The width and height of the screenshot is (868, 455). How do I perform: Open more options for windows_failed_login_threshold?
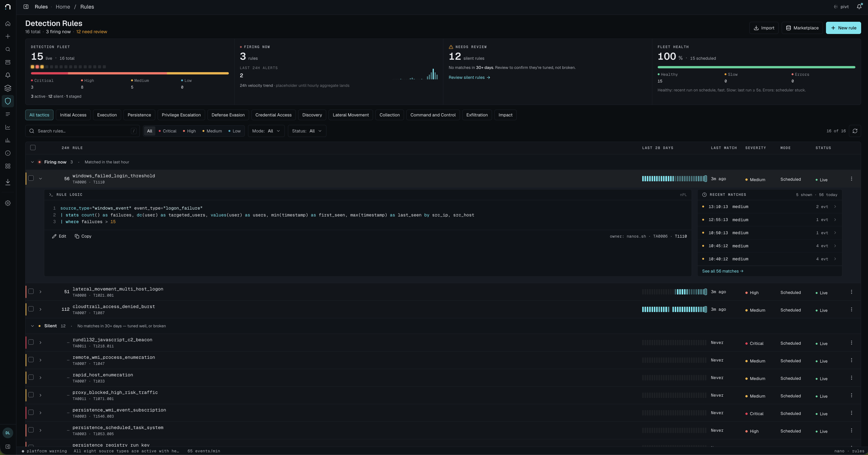[x=852, y=179]
